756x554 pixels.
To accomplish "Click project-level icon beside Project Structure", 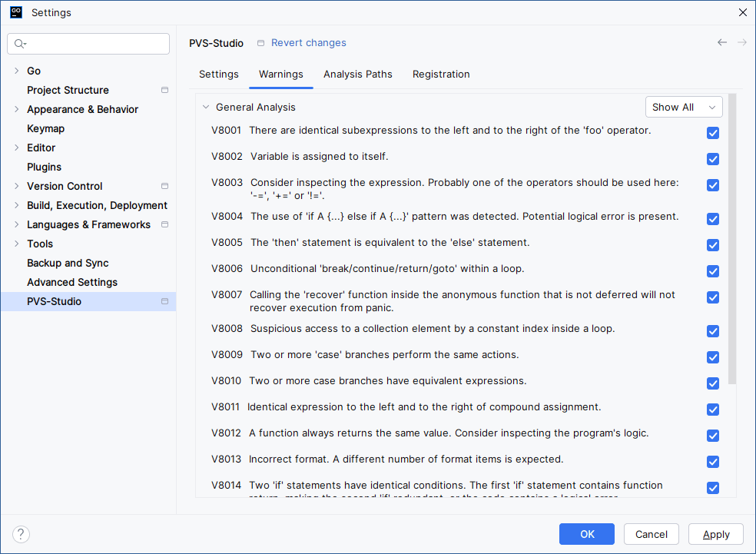I will point(164,90).
